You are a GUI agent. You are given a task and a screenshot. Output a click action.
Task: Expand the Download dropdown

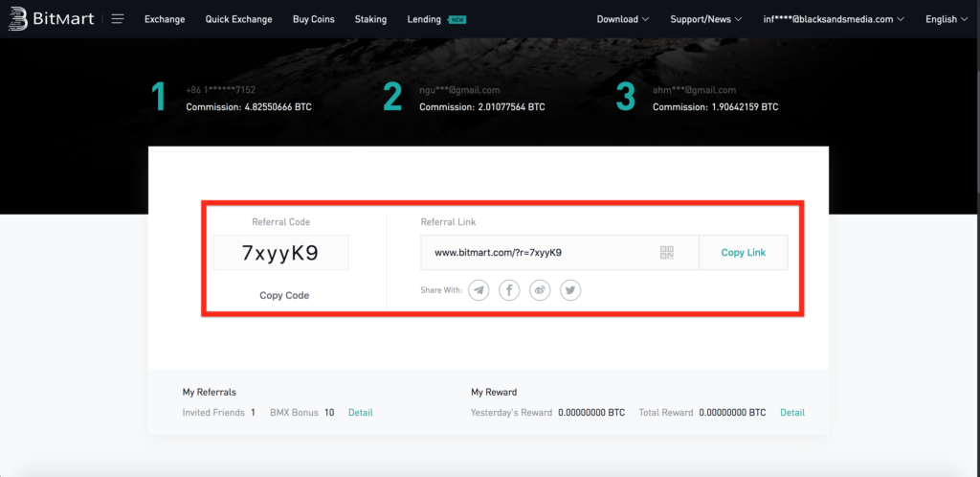click(623, 19)
